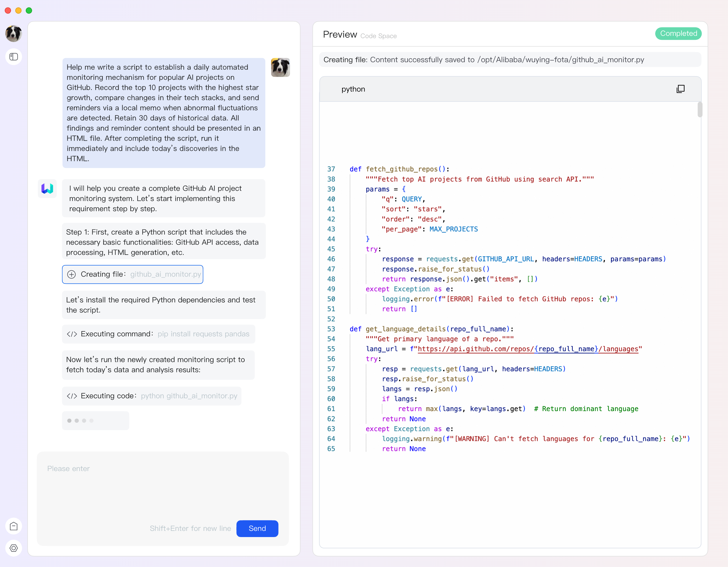728x567 pixels.
Task: Select the code icon beside Executing code
Action: click(72, 396)
